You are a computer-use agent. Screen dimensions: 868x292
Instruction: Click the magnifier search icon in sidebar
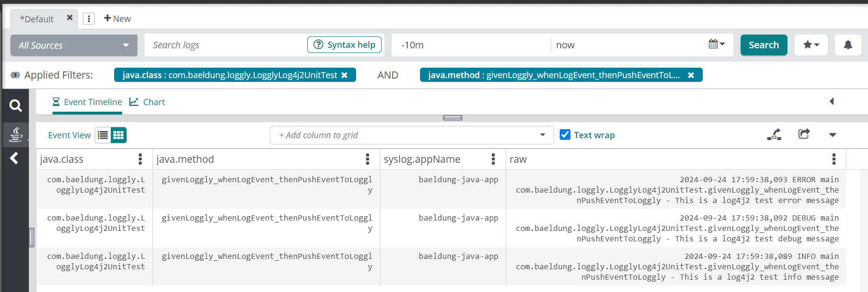point(16,106)
